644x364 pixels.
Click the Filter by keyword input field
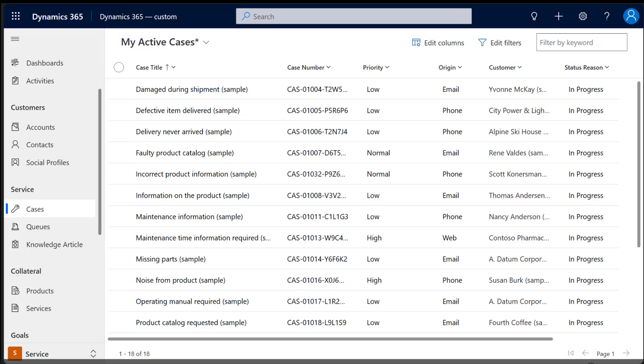tap(582, 42)
